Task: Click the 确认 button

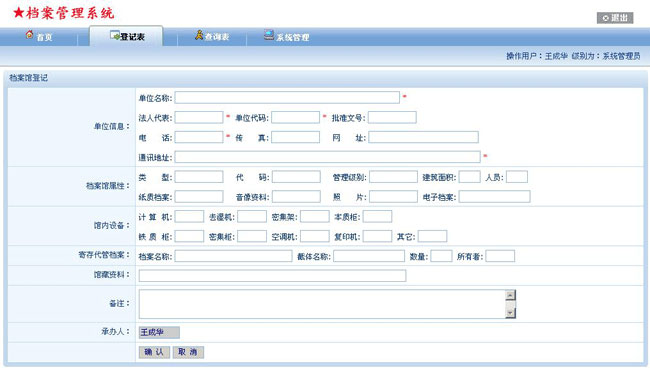Action: [154, 352]
